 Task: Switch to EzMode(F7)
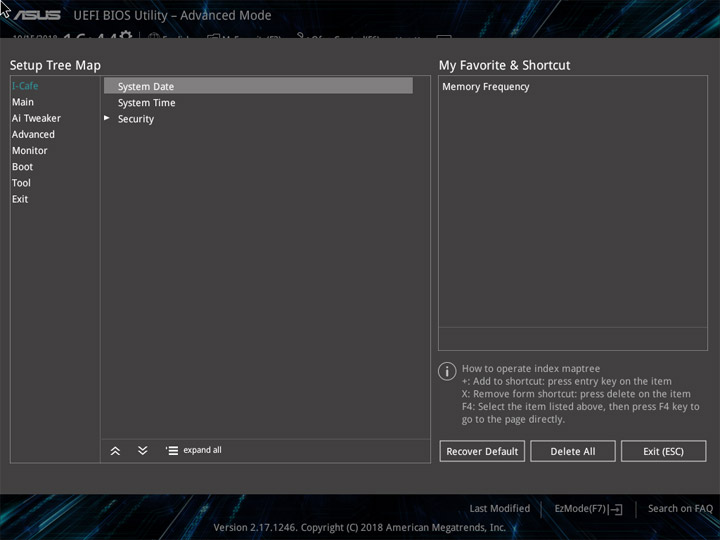580,508
